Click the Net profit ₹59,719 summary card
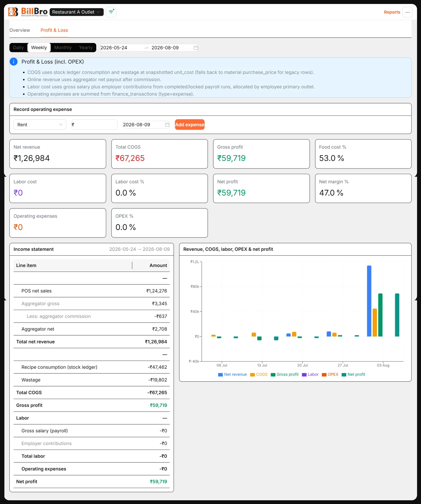The width and height of the screenshot is (421, 504). [261, 189]
